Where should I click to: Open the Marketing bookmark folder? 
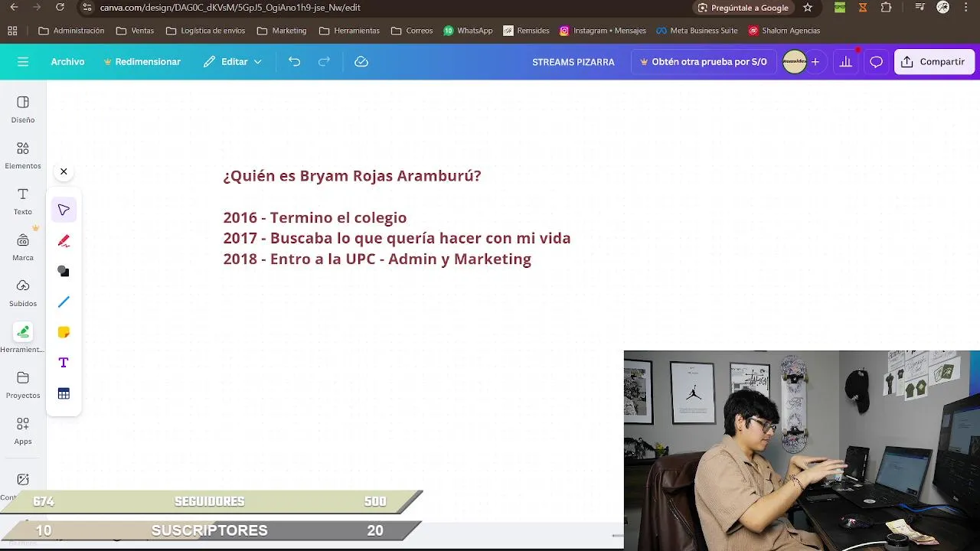pyautogui.click(x=282, y=31)
